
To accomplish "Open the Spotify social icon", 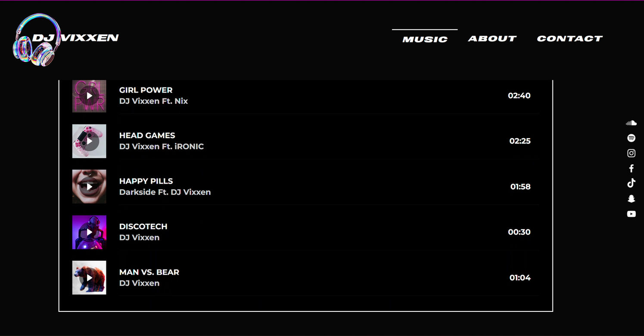I will click(631, 138).
